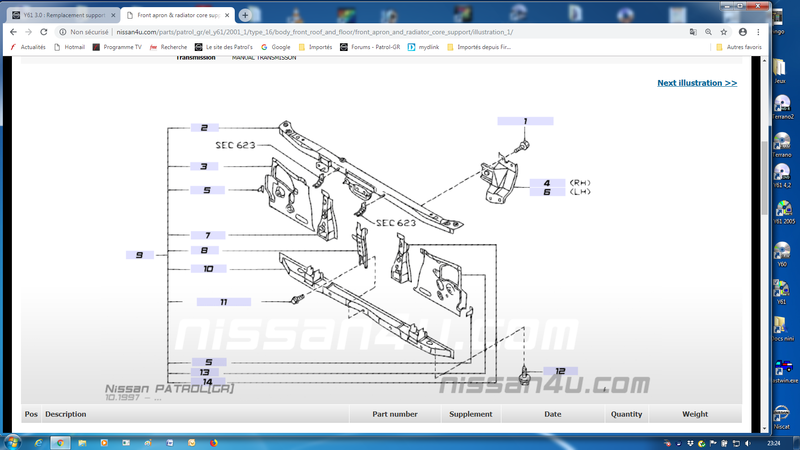The width and height of the screenshot is (800, 450).
Task: Select part label 4 (RH) on the diagram
Action: pyautogui.click(x=547, y=183)
